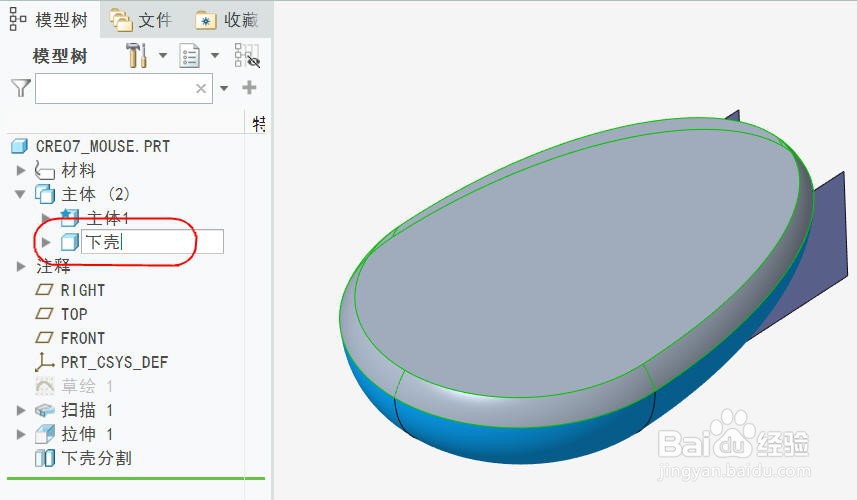The height and width of the screenshot is (500, 857).
Task: Expand the 主体1 node
Action: pos(46,218)
